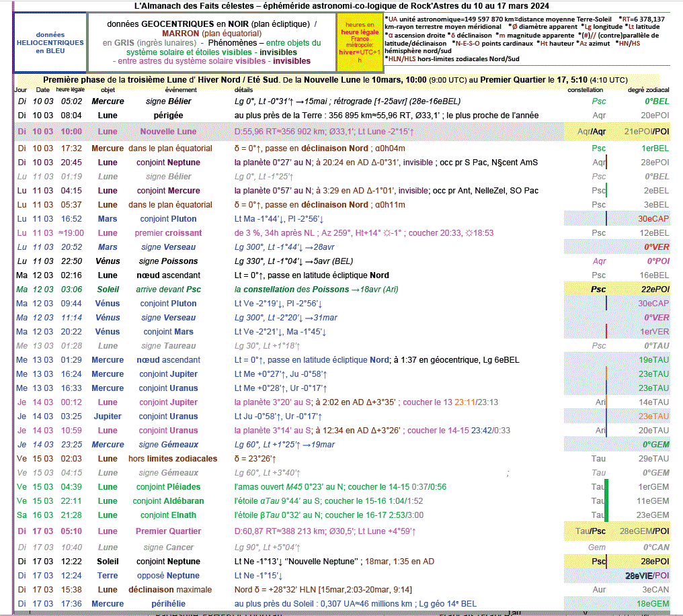Click 'Nord δ = +28°32' HLN' detail text
This screenshot has height=616, width=683.
click(x=323, y=590)
